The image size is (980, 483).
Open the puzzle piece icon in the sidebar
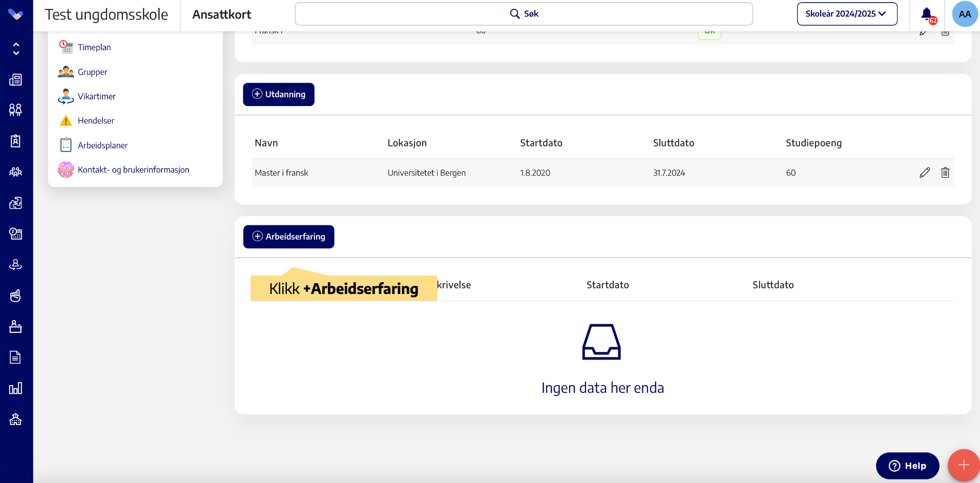[16, 203]
